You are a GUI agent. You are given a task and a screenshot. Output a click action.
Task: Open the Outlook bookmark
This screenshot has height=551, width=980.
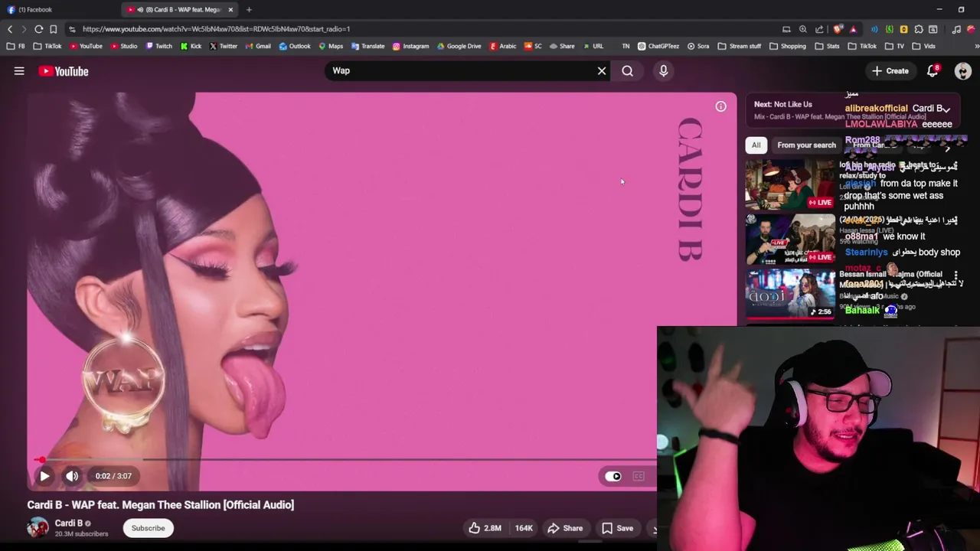(x=295, y=46)
